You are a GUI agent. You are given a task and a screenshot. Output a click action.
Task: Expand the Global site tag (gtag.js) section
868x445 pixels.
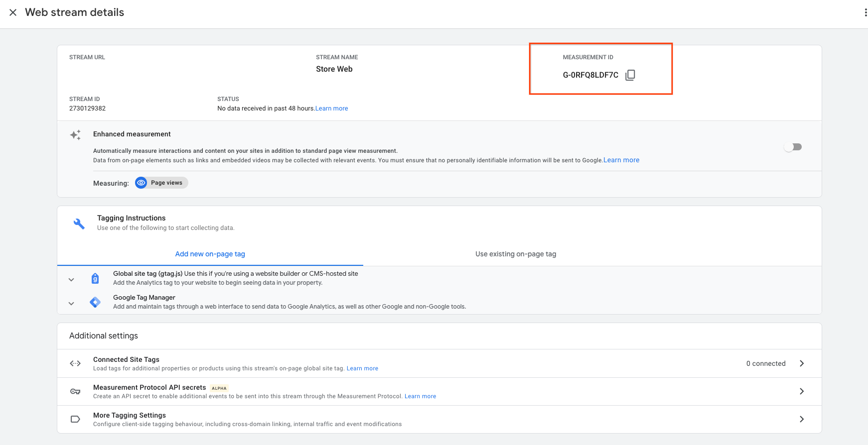(x=71, y=280)
